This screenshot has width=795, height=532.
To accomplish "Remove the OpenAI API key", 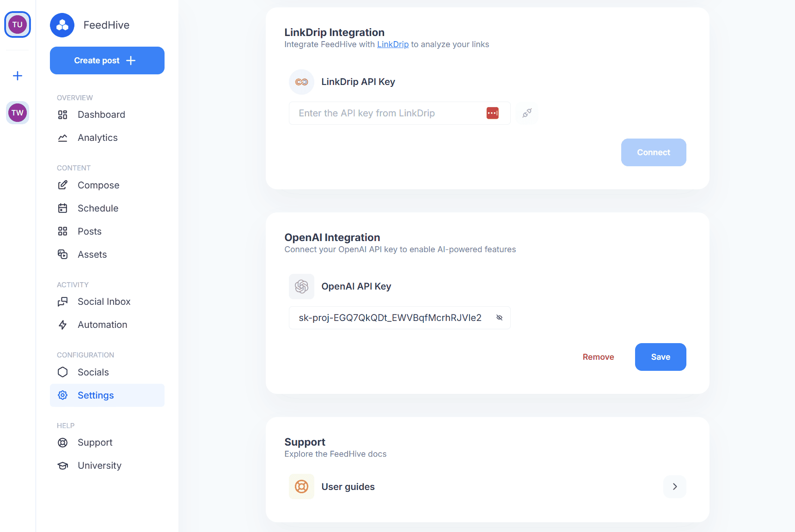I will (598, 357).
